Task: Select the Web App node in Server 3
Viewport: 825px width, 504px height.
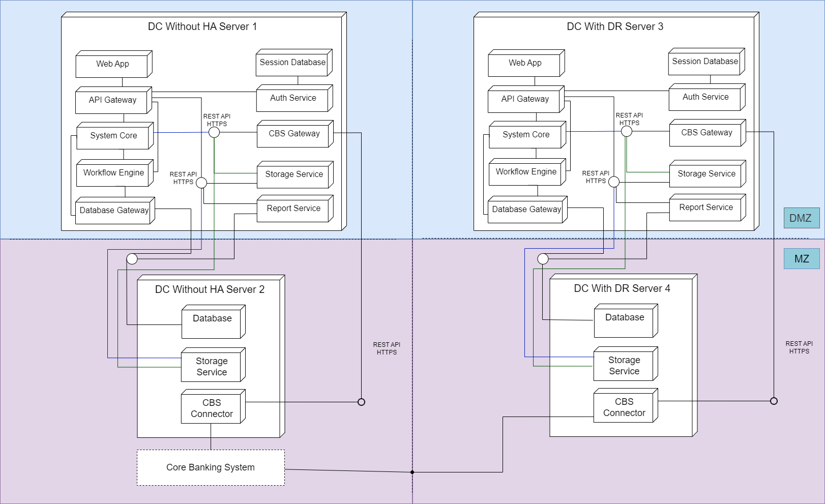Action: [526, 63]
